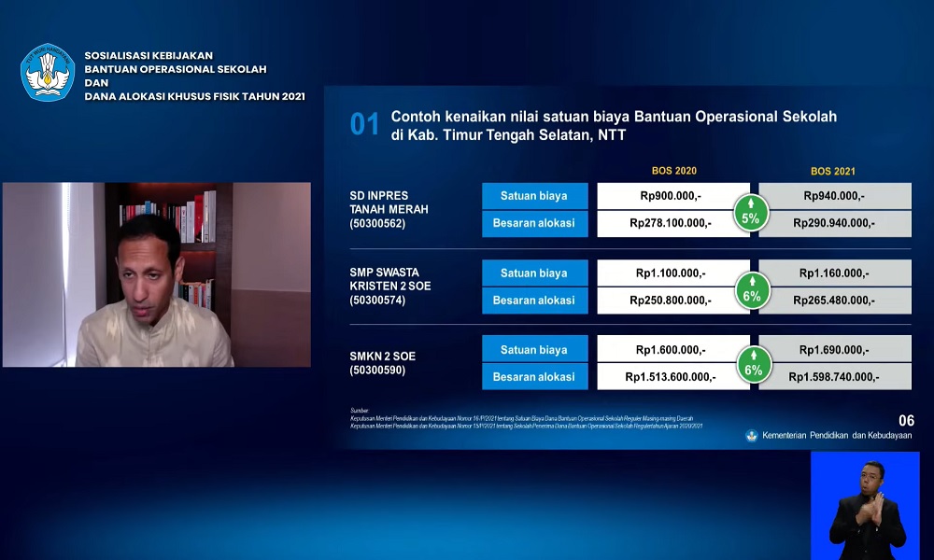Viewport: 934px width, 560px height.
Task: Click the green 5% increase arrow badge
Action: (751, 211)
